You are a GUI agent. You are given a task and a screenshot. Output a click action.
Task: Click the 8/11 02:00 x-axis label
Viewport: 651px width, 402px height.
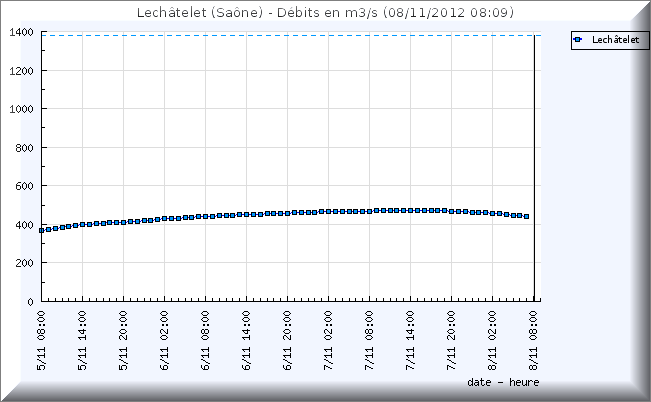(x=493, y=341)
